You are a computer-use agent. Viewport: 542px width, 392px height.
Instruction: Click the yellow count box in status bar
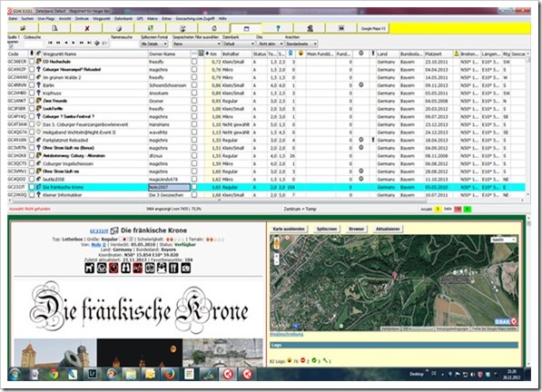pos(438,210)
